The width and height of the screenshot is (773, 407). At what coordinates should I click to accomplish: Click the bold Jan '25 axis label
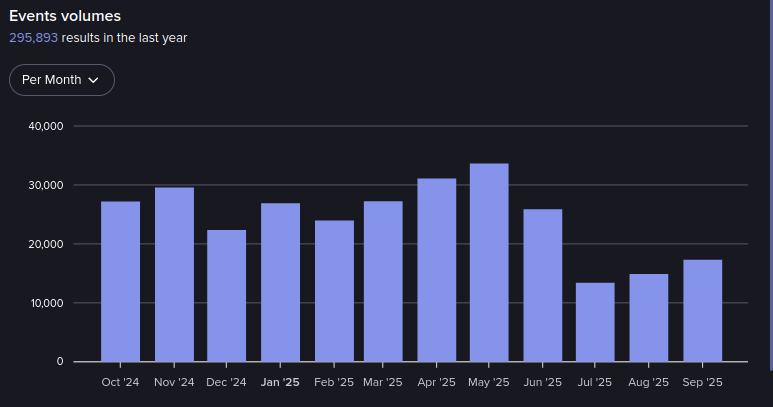click(x=280, y=382)
